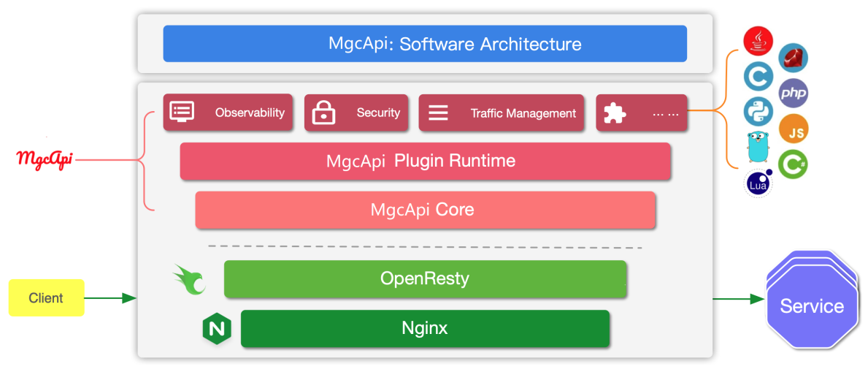Click the Ruby gem icon
This screenshot has width=868, height=372.
[794, 58]
